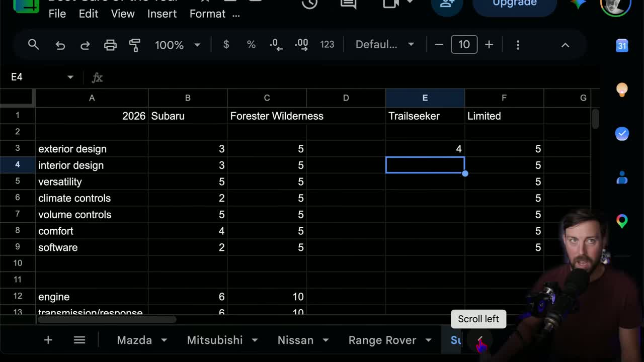The image size is (644, 362).
Task: Expand the Default font dropdown
Action: pyautogui.click(x=385, y=45)
